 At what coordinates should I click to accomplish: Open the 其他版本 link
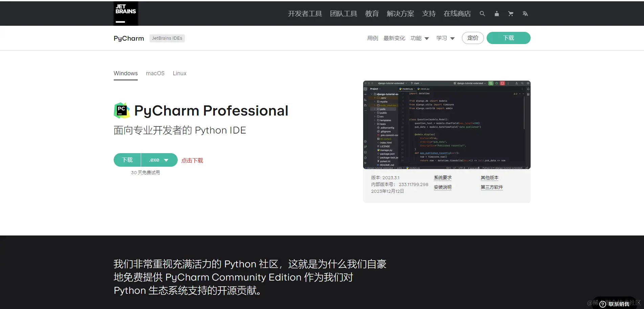click(490, 178)
